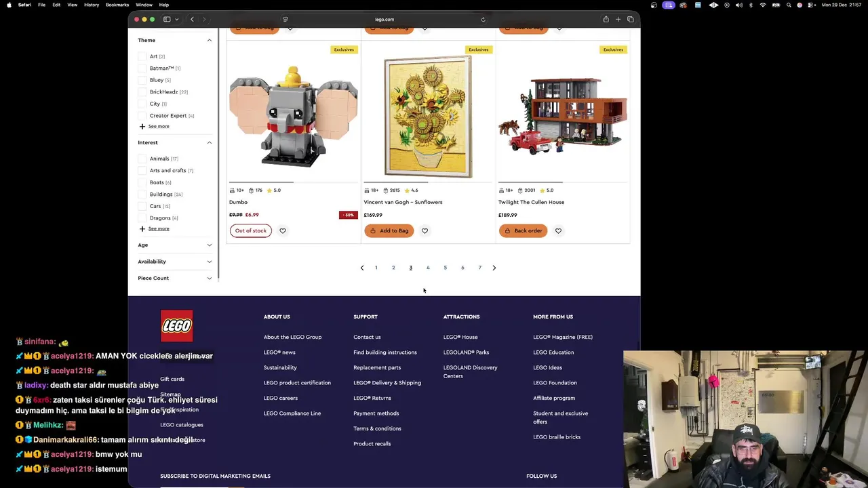The image size is (868, 488).
Task: Show the tab overview icon in Safari
Action: point(630,19)
